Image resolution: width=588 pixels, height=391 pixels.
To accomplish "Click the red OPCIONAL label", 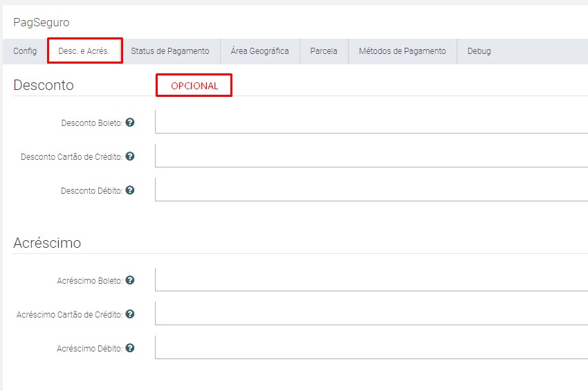I will click(x=194, y=86).
